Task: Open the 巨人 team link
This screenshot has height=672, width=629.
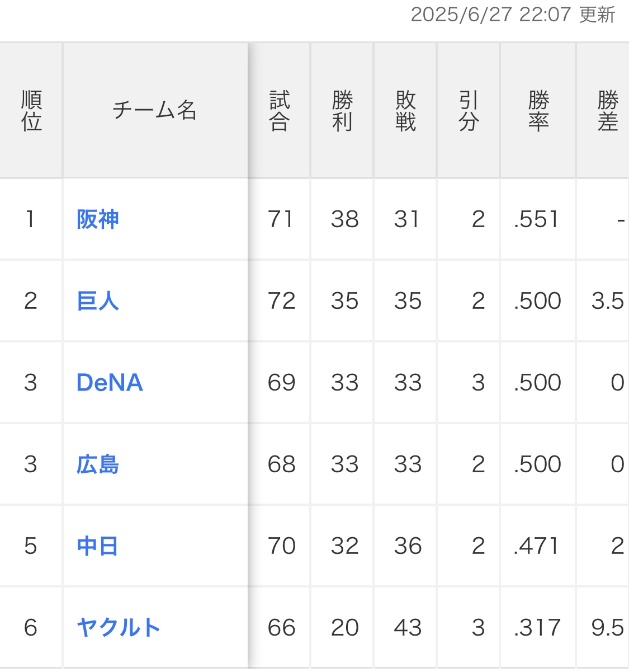Action: [98, 301]
